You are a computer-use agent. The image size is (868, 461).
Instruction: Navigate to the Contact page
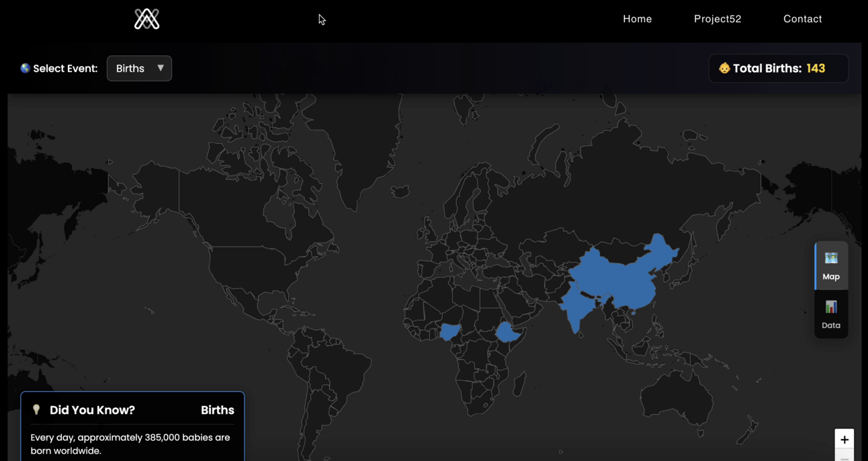click(802, 19)
